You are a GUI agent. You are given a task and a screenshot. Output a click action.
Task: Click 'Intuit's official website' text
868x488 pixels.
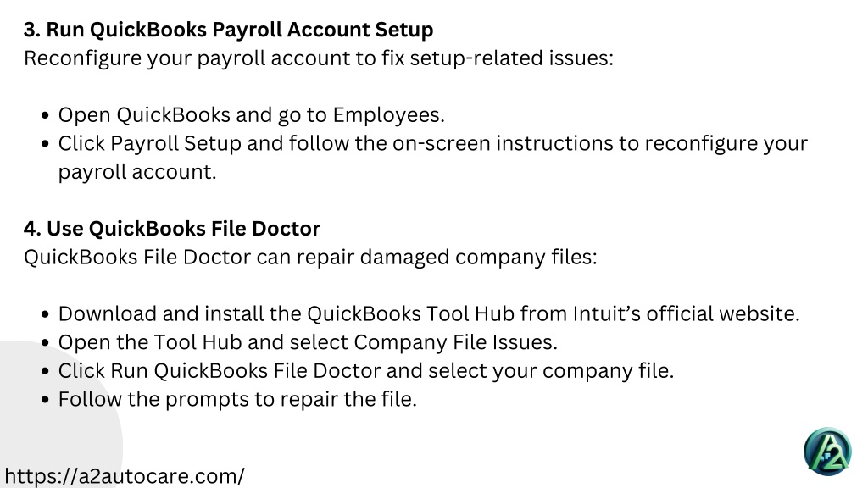pos(687,313)
